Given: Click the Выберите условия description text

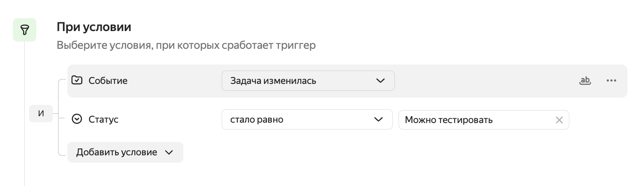Looking at the screenshot, I should tap(186, 45).
